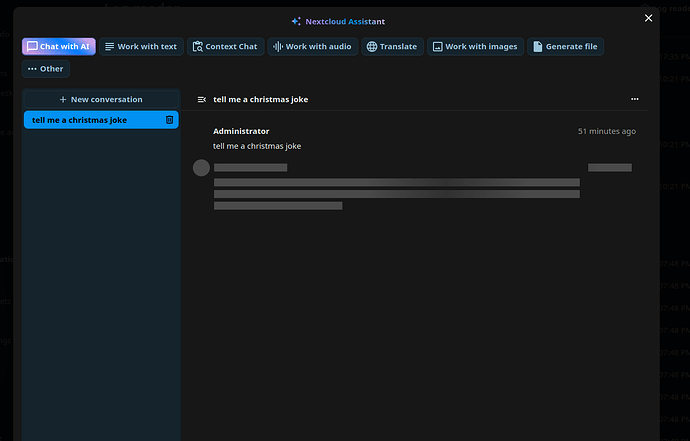Click the globe icon on Translate
The image size is (690, 441).
[x=372, y=46]
